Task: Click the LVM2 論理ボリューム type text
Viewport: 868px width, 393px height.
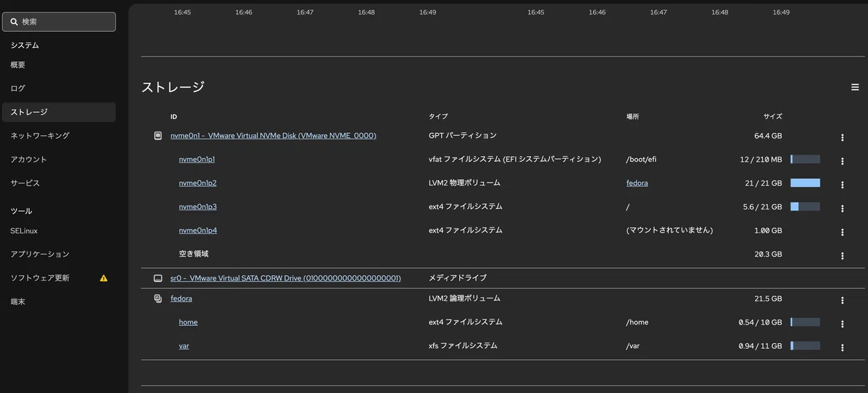Action: point(464,298)
